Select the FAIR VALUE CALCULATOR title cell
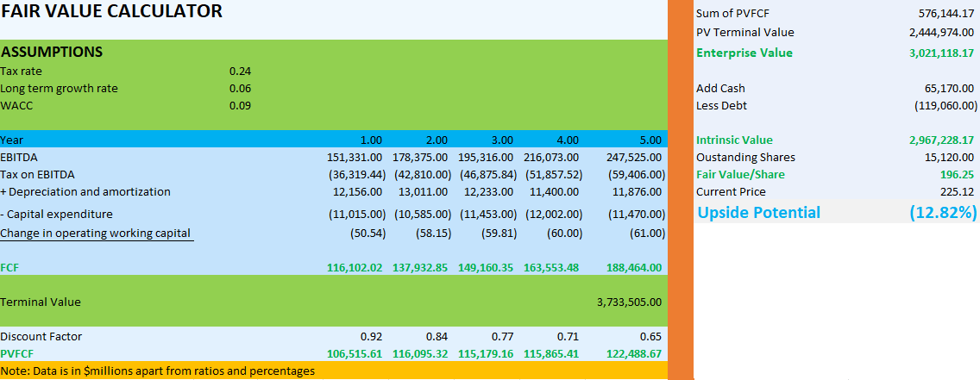980x380 pixels. (112, 11)
